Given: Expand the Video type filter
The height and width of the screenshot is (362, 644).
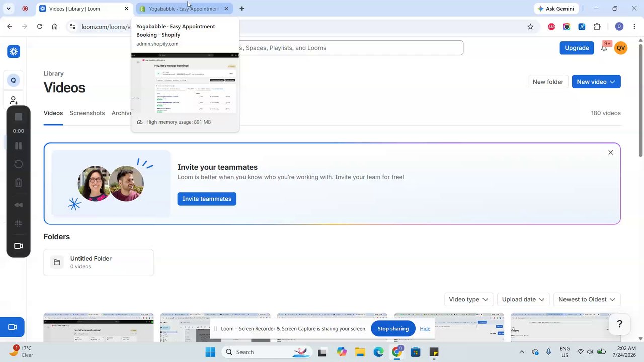Looking at the screenshot, I should pos(468,299).
